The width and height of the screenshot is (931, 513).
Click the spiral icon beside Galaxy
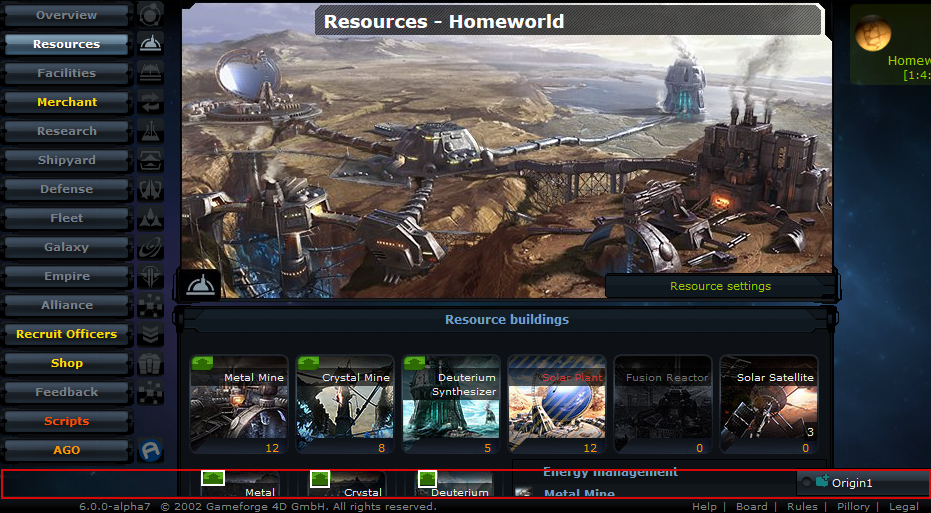click(150, 247)
